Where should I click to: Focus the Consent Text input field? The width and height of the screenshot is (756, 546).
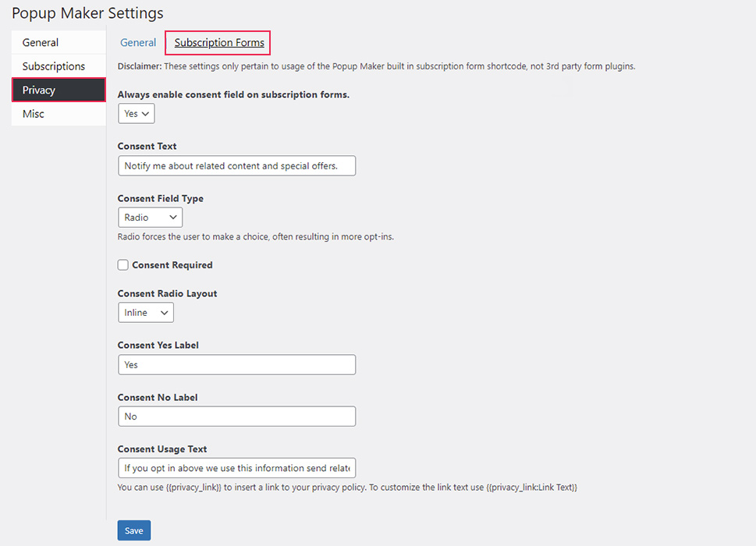[236, 165]
